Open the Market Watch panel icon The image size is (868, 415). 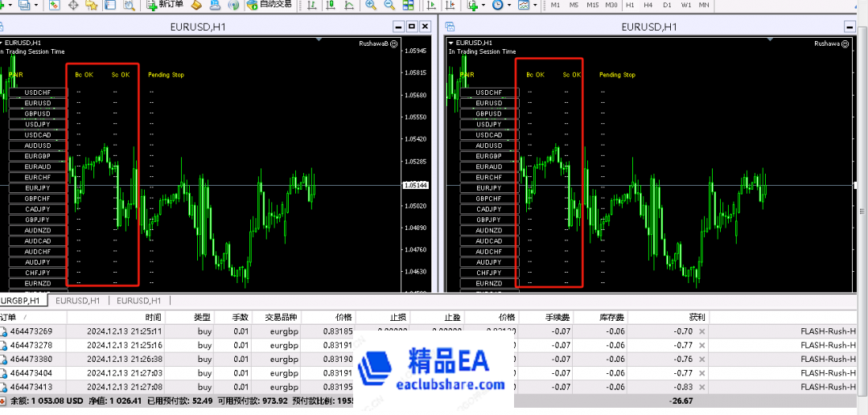tap(54, 5)
